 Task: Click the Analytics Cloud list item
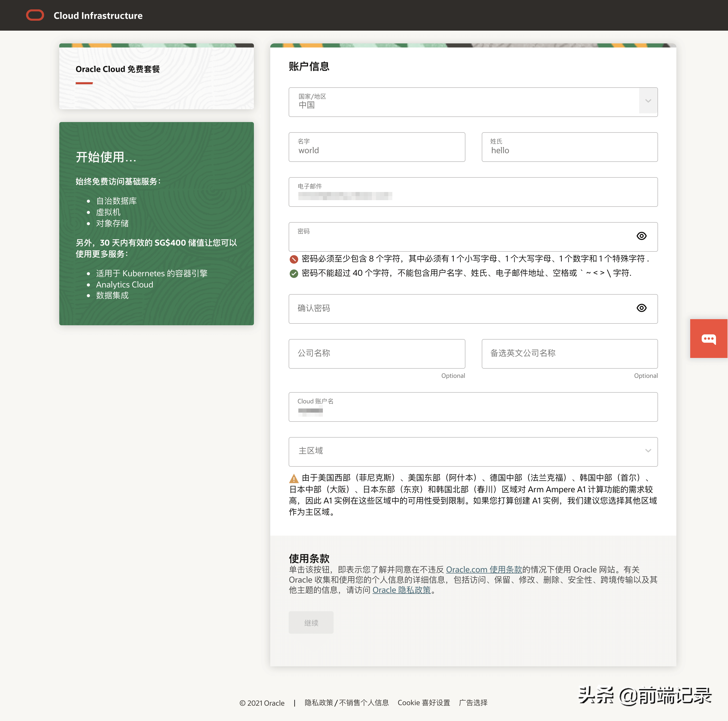click(x=124, y=284)
